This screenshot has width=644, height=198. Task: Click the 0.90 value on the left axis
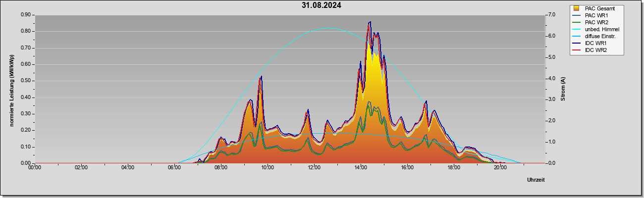tap(26, 15)
